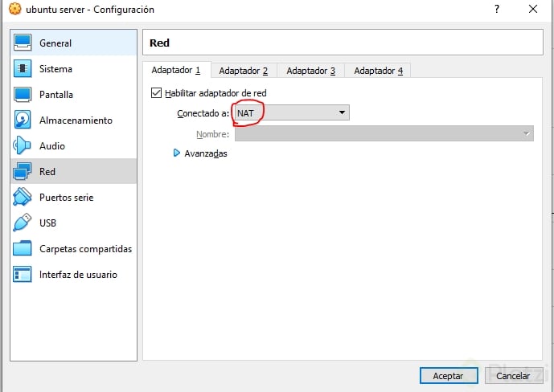Switch to the Adaptador 3 tab
The image size is (554, 392).
[x=310, y=71]
